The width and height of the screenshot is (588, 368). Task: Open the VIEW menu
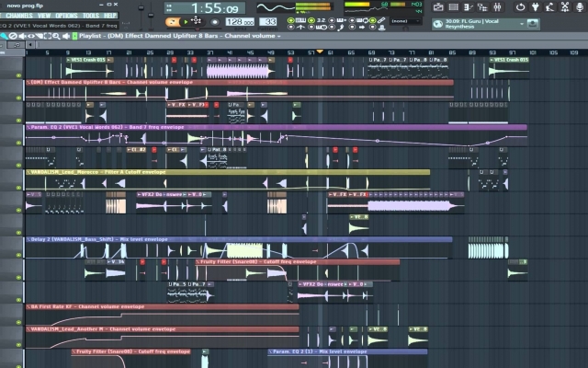pos(44,16)
